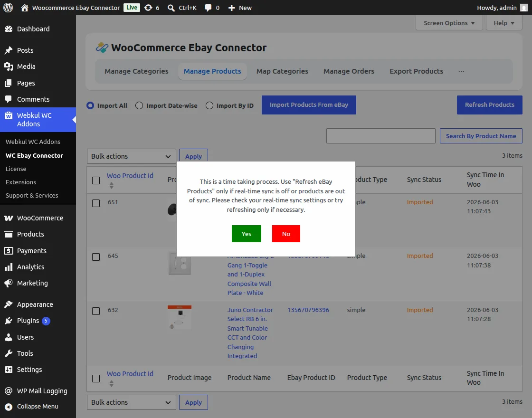Click the WooCommerce Ebay Connector logo icon

point(102,47)
